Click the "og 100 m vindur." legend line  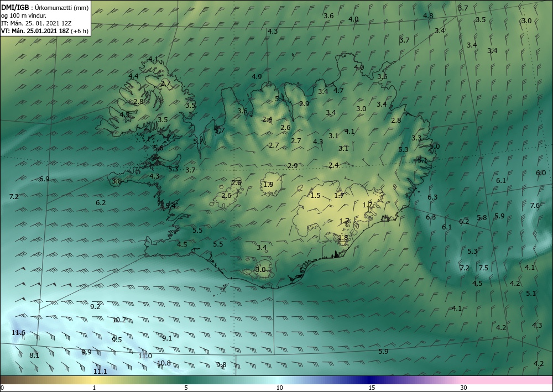click(x=24, y=15)
